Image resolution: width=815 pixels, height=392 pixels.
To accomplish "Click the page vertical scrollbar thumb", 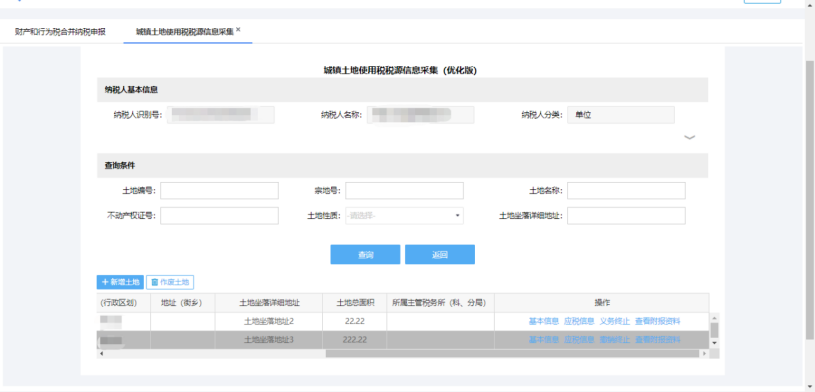I will click(810, 199).
